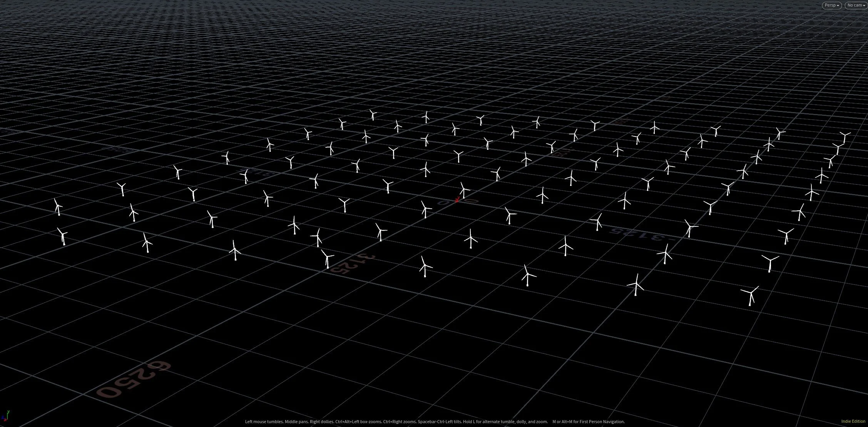868x427 pixels.
Task: Click the 'First Person Navigation' hint text
Action: (x=601, y=422)
